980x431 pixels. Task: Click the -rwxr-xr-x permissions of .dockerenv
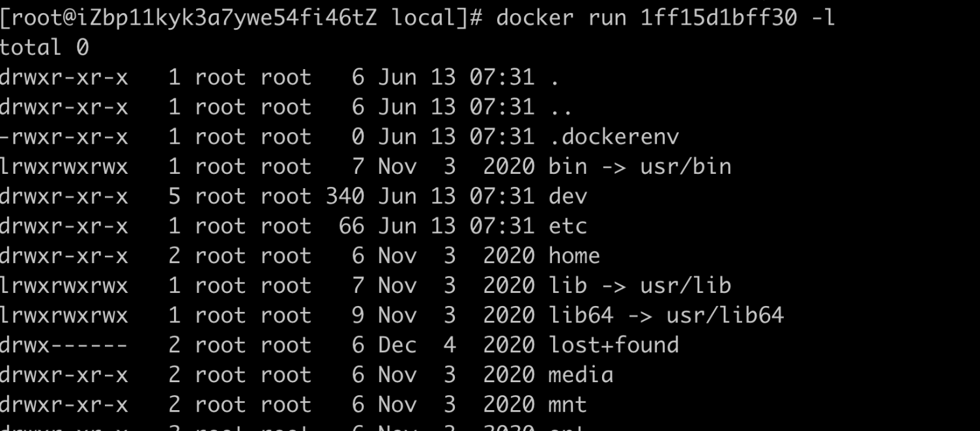point(64,137)
